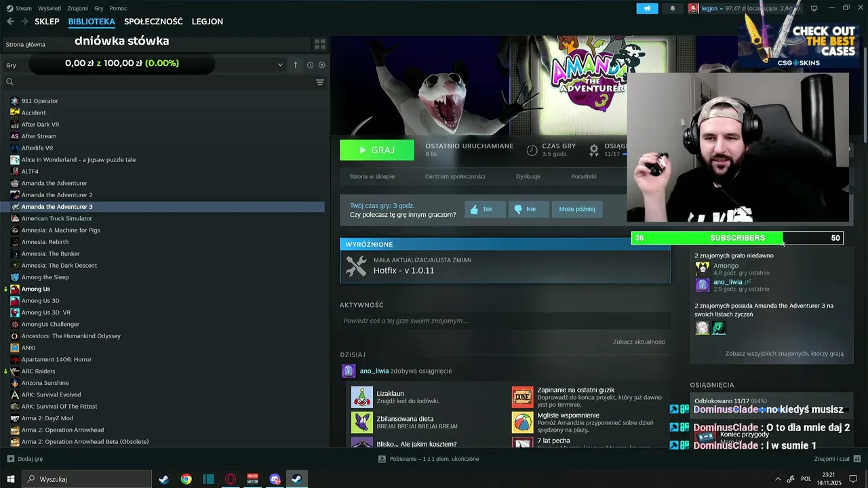Go back with the left arrow
Image resolution: width=868 pixels, height=488 pixels.
pos(10,22)
